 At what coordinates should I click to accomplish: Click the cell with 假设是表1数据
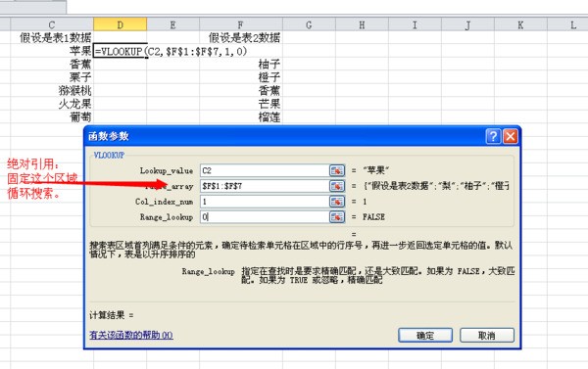click(x=52, y=37)
